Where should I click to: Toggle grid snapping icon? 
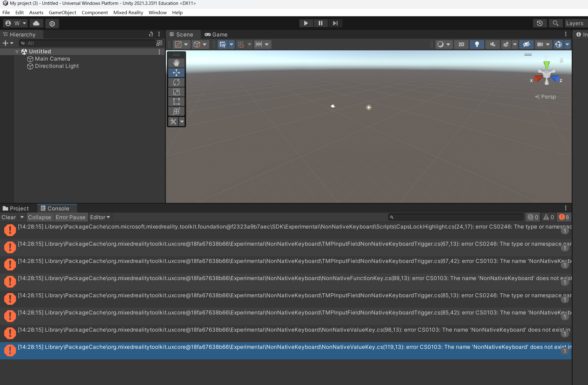(x=241, y=44)
